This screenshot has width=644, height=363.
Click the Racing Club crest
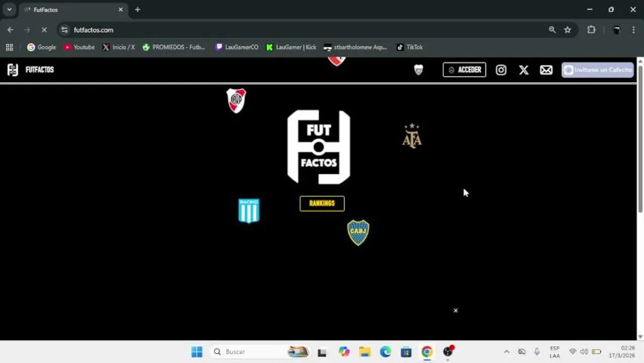tap(249, 210)
